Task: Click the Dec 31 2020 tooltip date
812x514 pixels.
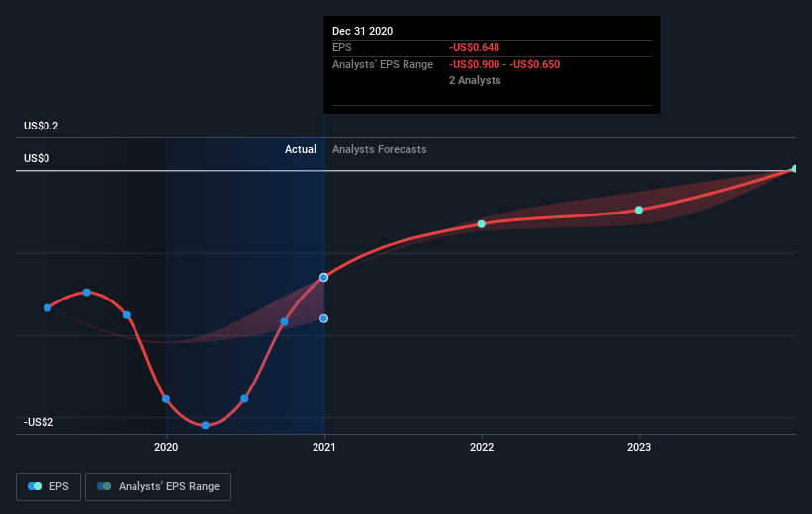Action: tap(363, 31)
